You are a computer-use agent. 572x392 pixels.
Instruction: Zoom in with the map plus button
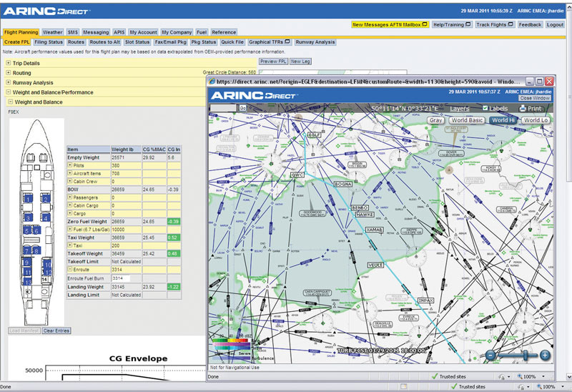pos(545,356)
